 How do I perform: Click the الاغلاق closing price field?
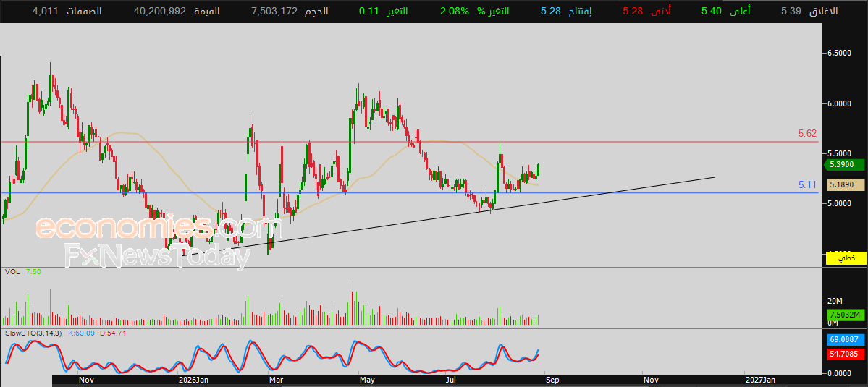(x=817, y=11)
